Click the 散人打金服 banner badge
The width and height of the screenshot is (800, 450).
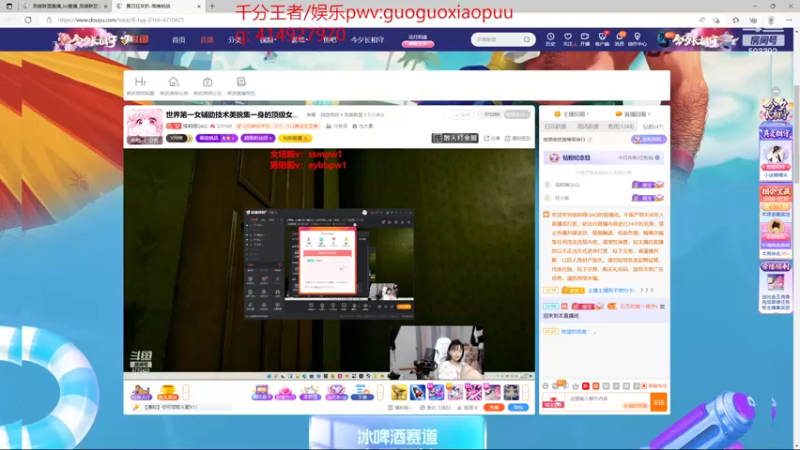pos(455,138)
